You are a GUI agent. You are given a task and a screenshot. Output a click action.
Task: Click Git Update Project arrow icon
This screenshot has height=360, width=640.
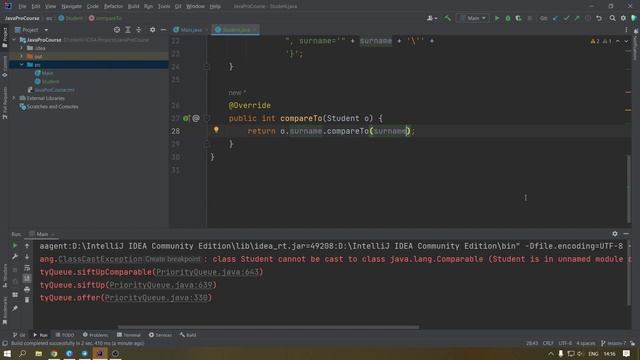coord(556,18)
